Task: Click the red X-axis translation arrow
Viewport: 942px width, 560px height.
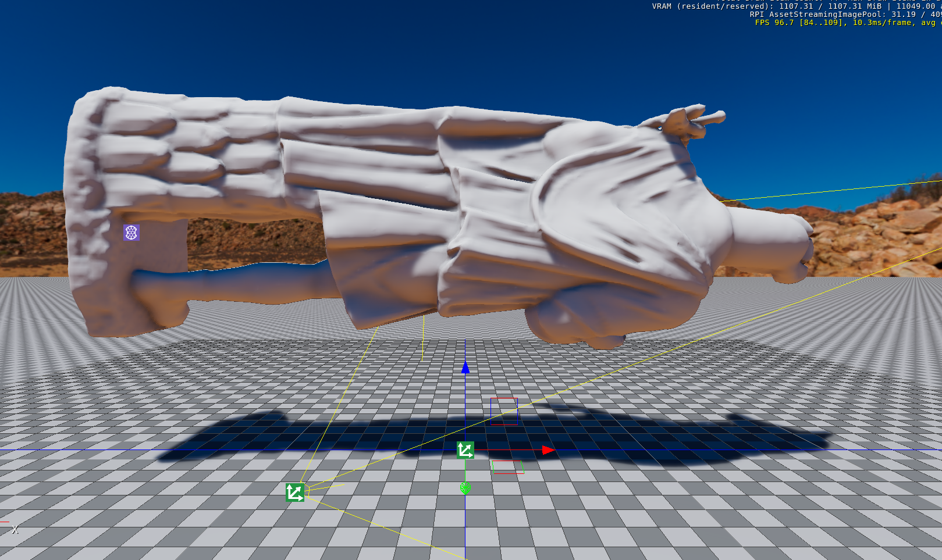Action: (547, 449)
